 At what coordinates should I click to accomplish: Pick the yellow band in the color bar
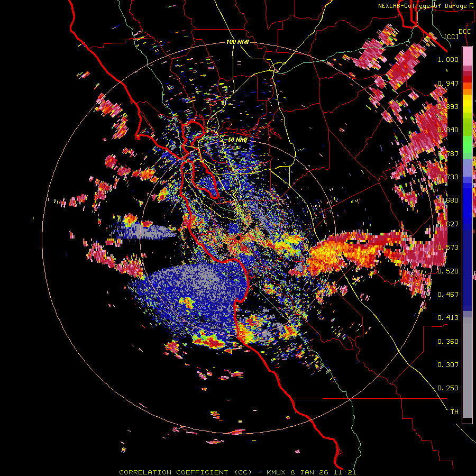(467, 104)
